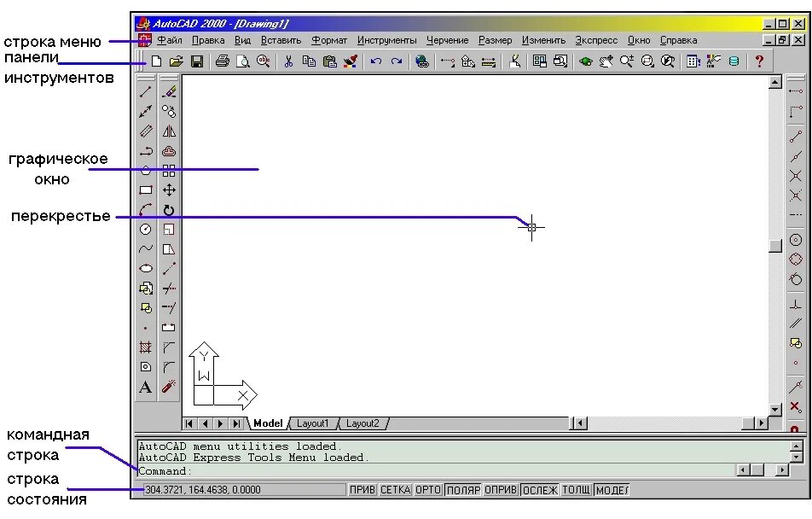
Task: Open the Экспресс menu
Action: (596, 40)
